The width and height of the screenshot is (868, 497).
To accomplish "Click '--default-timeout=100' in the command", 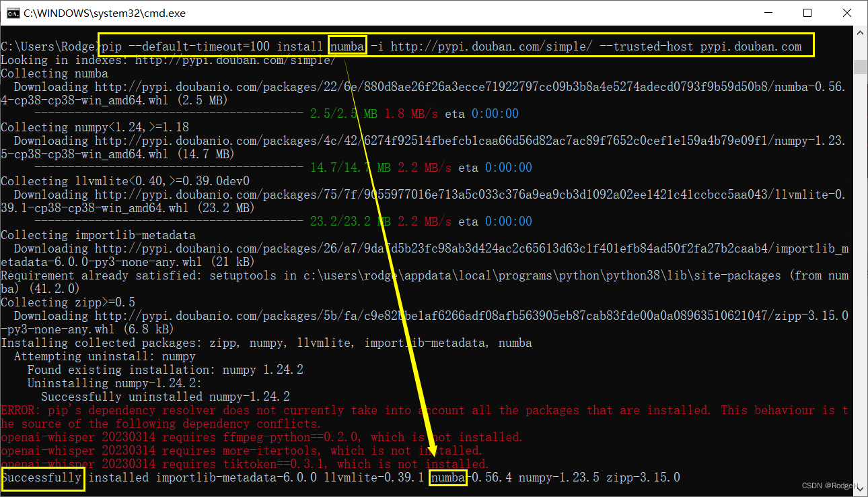I will coord(200,46).
